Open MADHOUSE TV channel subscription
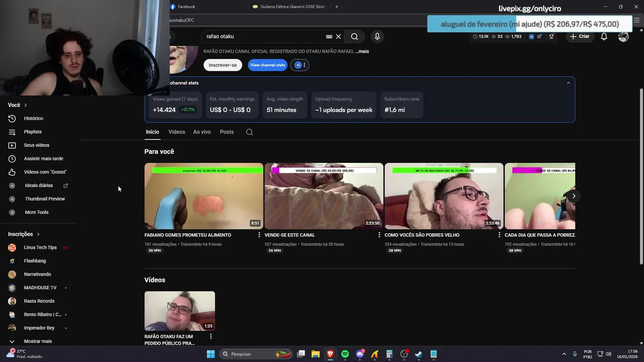This screenshot has width=644, height=362. click(40, 288)
